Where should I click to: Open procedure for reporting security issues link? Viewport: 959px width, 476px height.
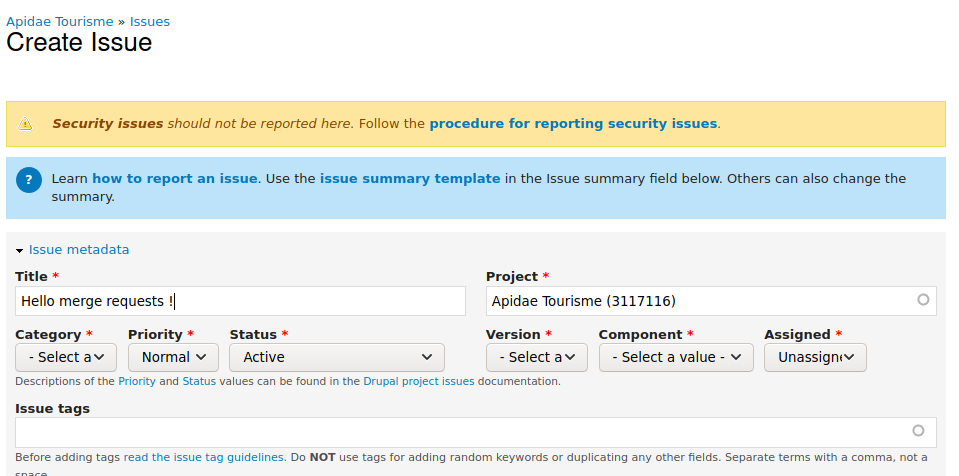click(x=573, y=124)
